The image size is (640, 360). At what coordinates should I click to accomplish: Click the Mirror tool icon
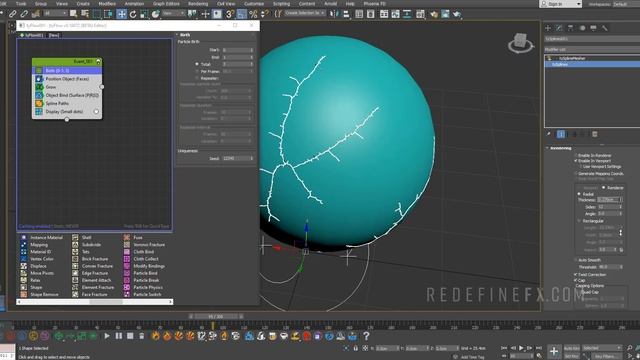pos(334,14)
